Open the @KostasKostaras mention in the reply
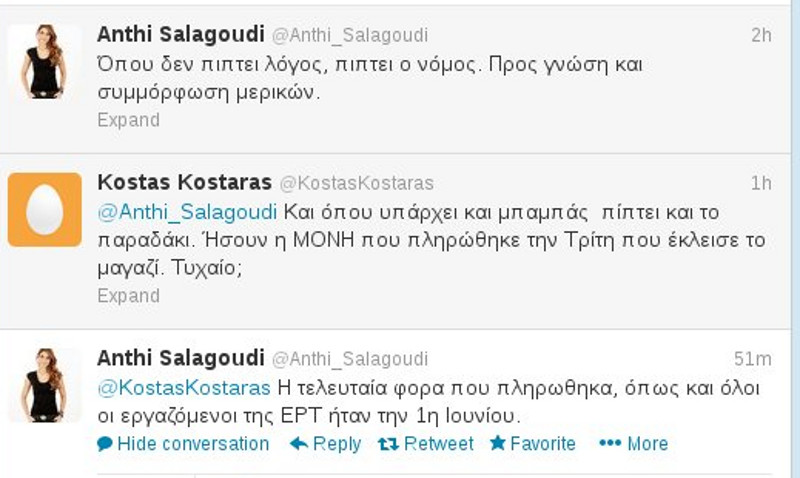 click(183, 387)
